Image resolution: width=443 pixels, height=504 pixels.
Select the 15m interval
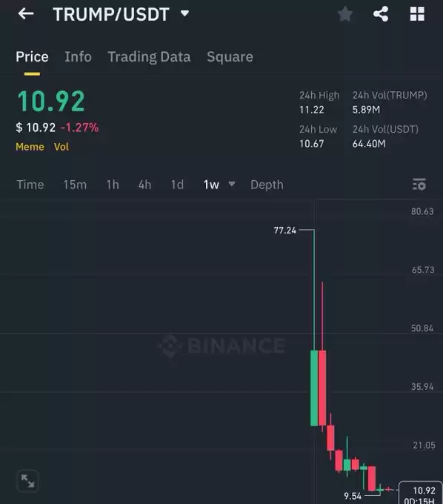coord(75,185)
